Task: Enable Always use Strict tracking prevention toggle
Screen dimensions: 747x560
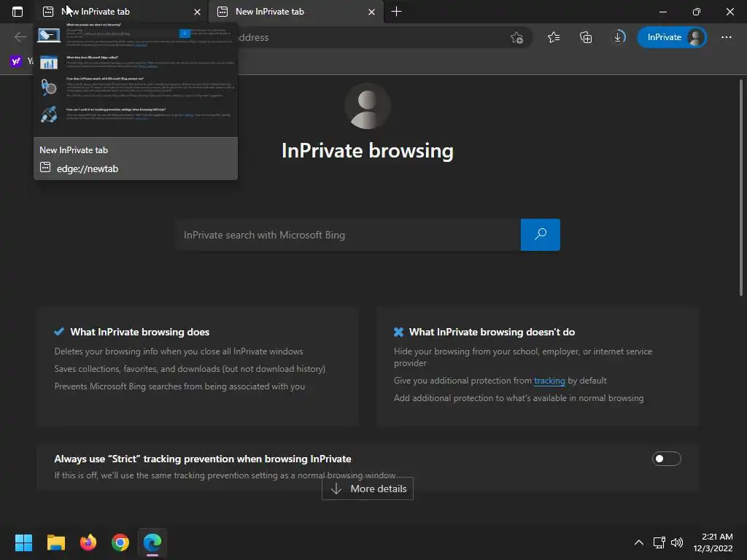Action: tap(667, 459)
